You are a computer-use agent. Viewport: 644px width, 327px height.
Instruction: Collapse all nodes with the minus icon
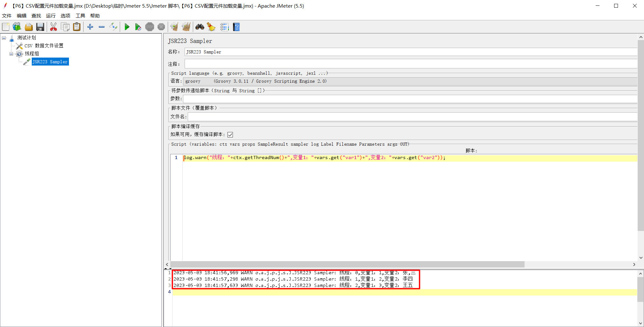[x=102, y=27]
